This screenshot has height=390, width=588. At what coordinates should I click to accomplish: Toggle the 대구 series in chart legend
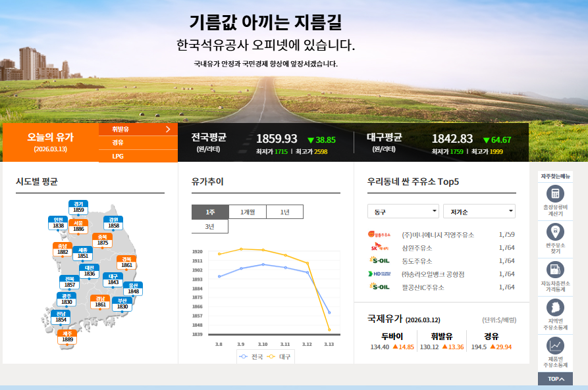[279, 356]
